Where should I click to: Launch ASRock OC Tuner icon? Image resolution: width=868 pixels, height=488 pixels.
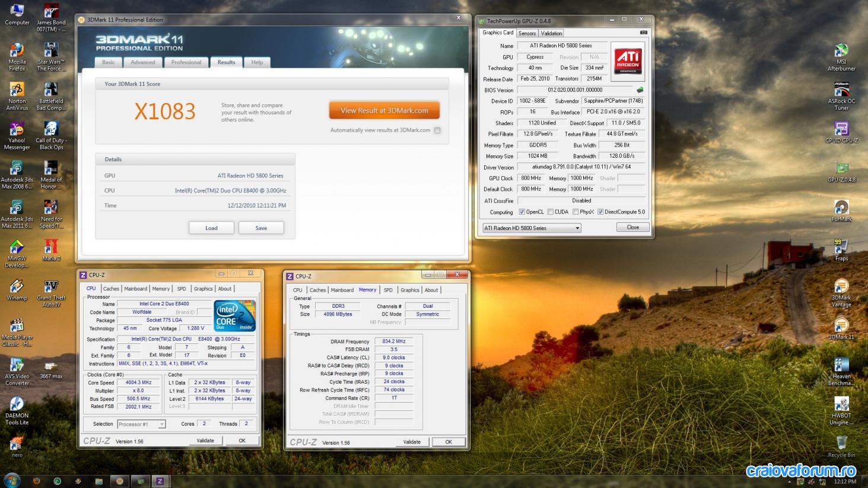tap(841, 96)
